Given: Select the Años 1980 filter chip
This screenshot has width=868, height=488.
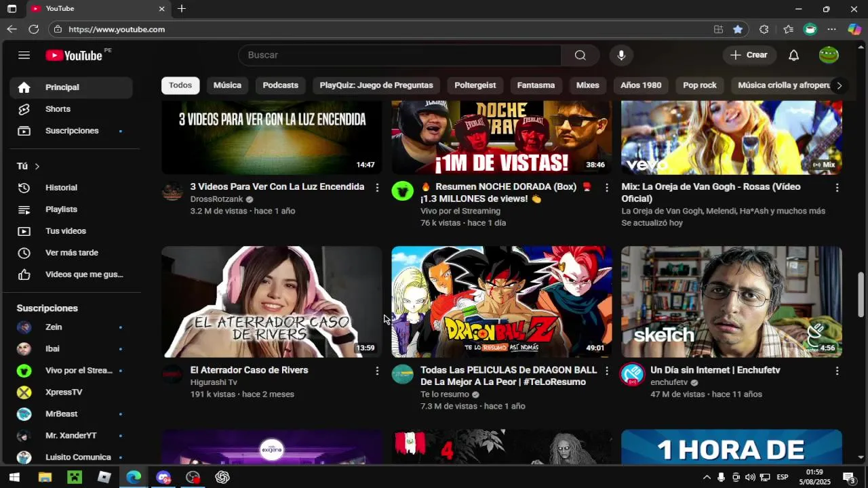Looking at the screenshot, I should pos(641,85).
